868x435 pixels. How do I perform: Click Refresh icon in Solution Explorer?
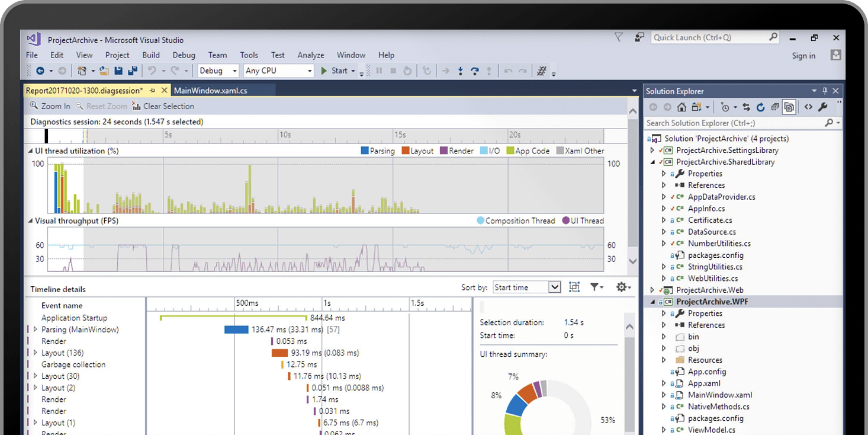coord(760,107)
